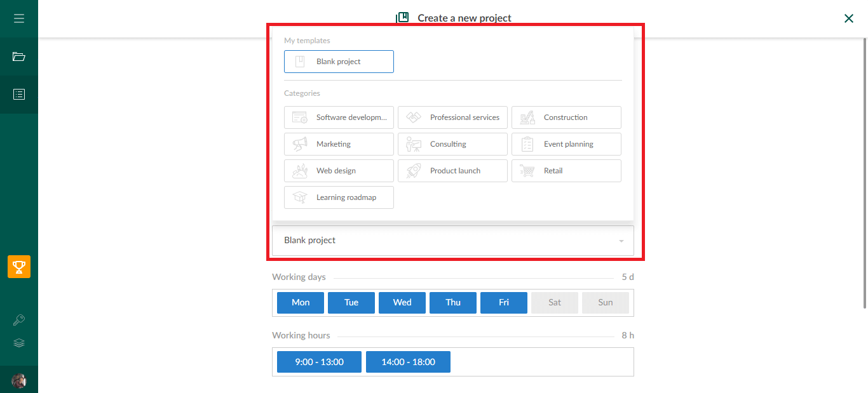Deselect Fri from working days

click(504, 303)
